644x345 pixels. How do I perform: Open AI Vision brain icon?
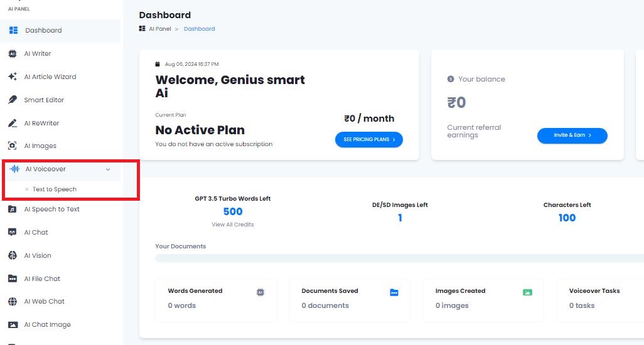[13, 255]
